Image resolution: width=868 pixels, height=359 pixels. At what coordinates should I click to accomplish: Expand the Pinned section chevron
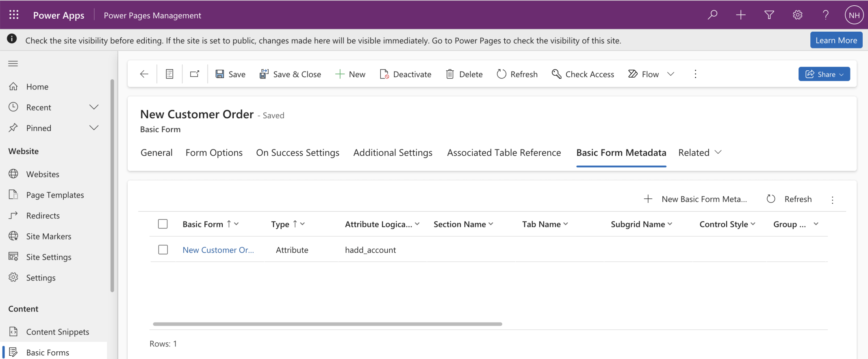click(x=94, y=128)
